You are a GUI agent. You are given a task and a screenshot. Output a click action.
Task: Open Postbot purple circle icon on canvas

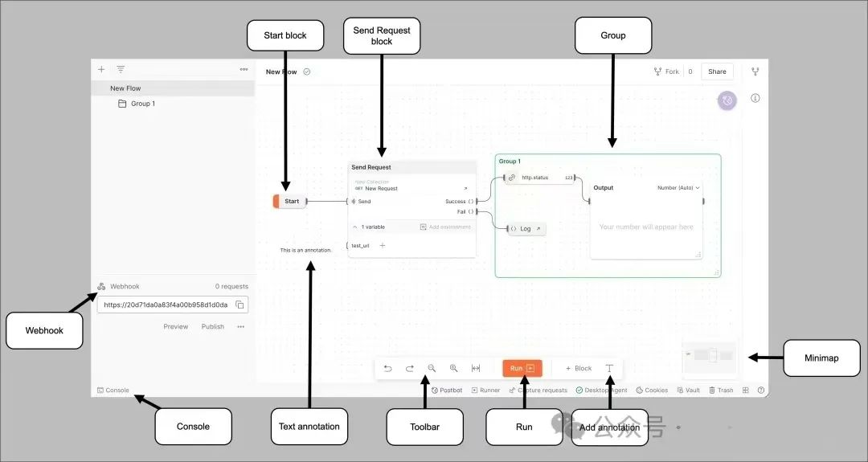(x=727, y=100)
